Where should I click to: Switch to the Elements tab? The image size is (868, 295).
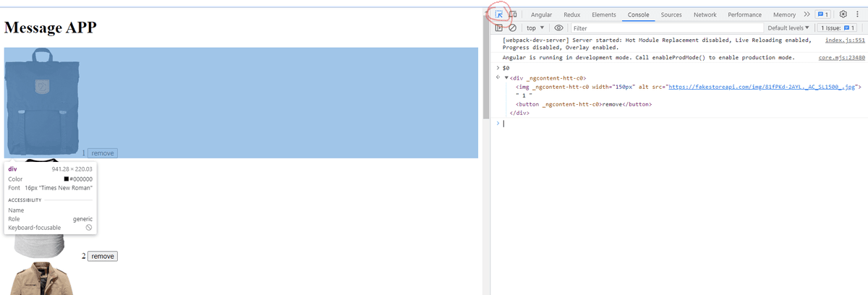[603, 14]
